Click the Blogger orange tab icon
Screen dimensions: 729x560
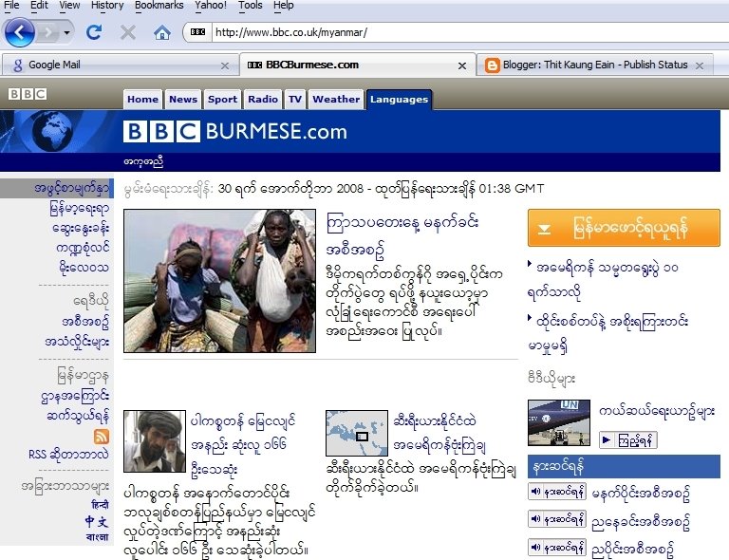coord(492,65)
